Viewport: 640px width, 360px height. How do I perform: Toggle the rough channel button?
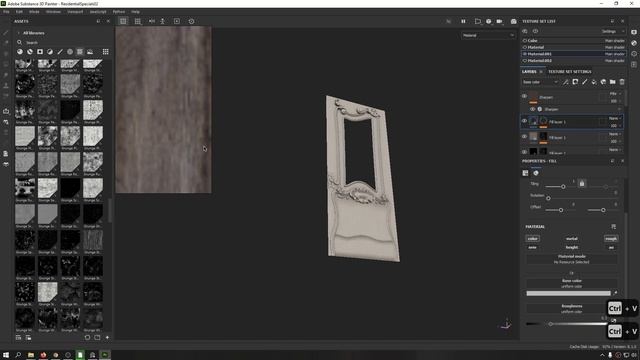611,238
